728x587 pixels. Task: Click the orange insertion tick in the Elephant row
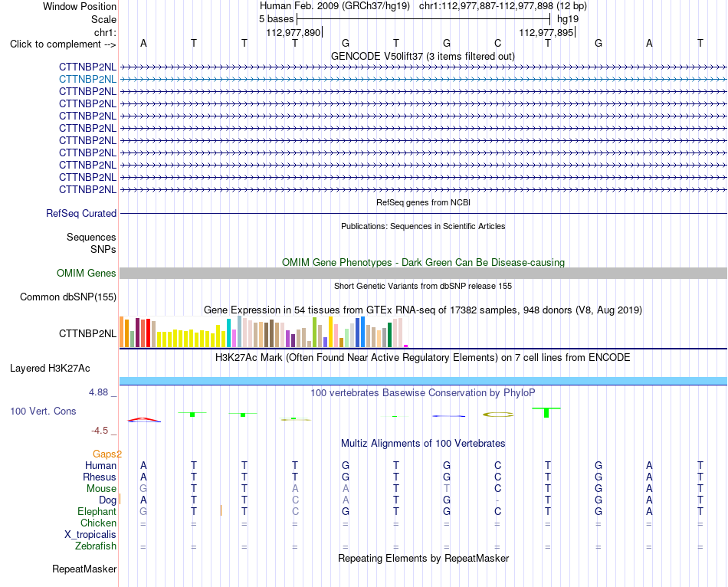(221, 510)
